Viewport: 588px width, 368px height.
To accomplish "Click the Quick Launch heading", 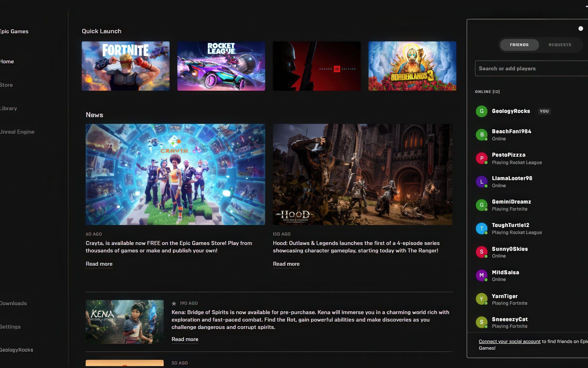I will (102, 31).
